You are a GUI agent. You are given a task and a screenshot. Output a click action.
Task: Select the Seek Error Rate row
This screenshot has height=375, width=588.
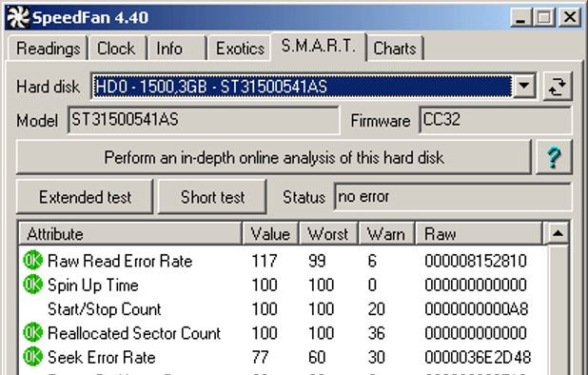pyautogui.click(x=283, y=357)
